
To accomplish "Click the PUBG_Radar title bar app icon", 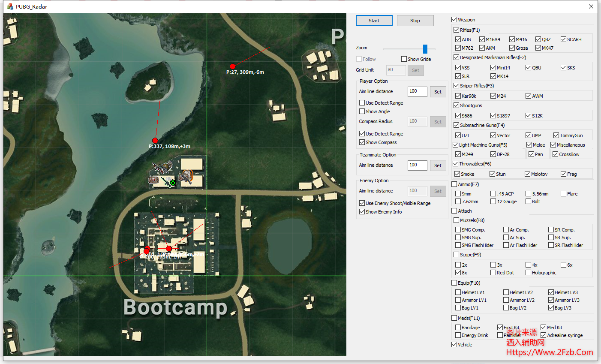I will coord(10,6).
